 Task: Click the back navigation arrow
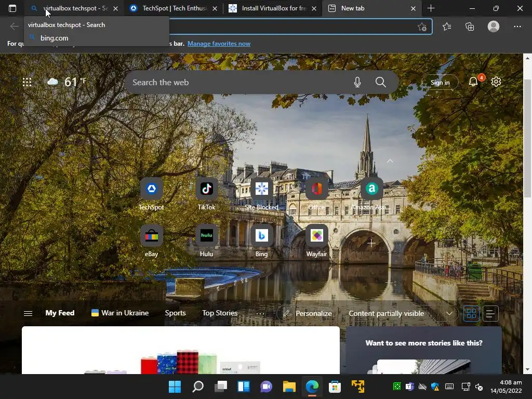click(14, 26)
